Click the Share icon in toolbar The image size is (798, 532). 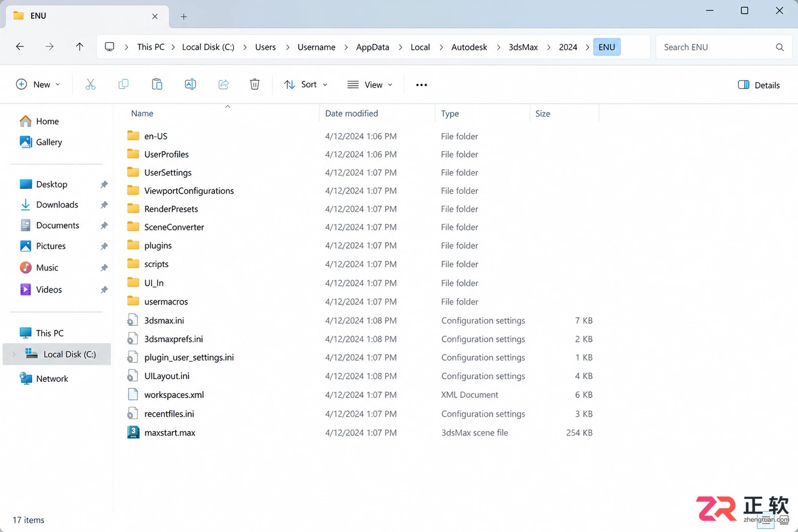[x=223, y=84]
